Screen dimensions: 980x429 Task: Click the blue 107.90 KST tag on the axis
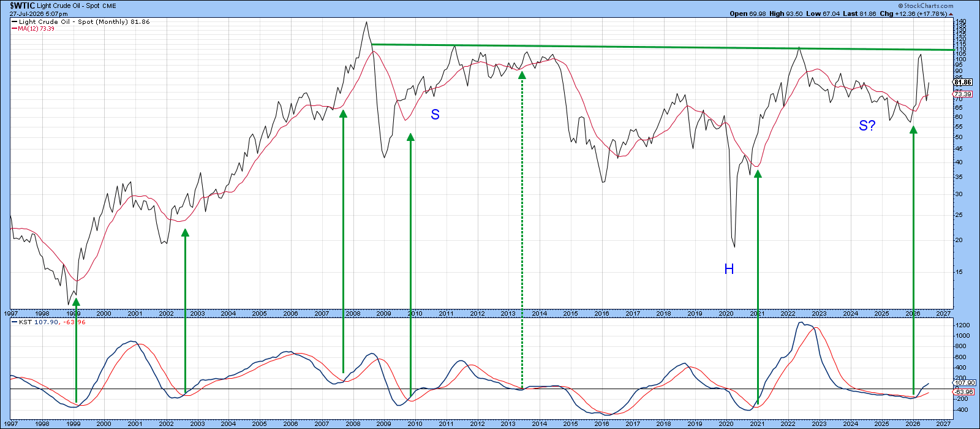(964, 383)
